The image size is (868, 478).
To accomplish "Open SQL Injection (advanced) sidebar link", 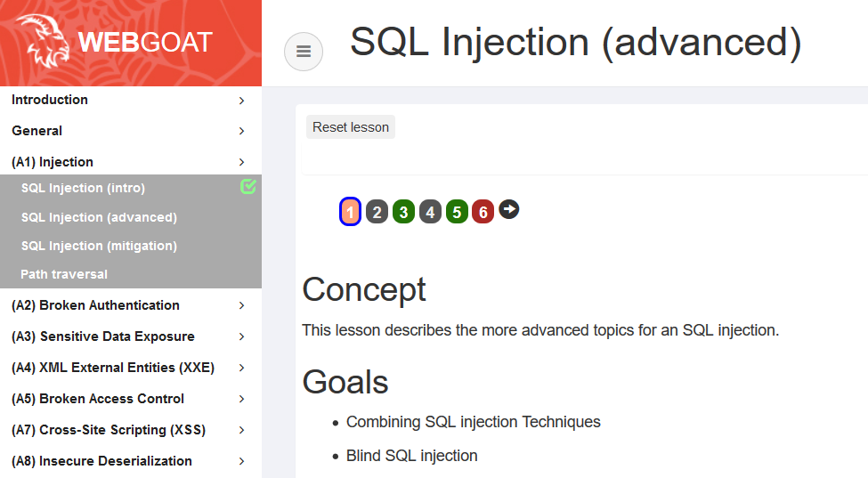I will click(99, 217).
